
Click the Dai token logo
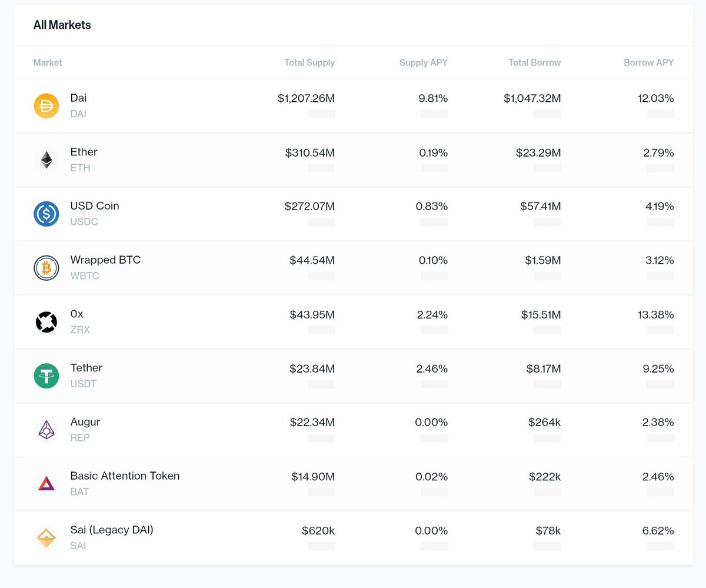tap(46, 105)
